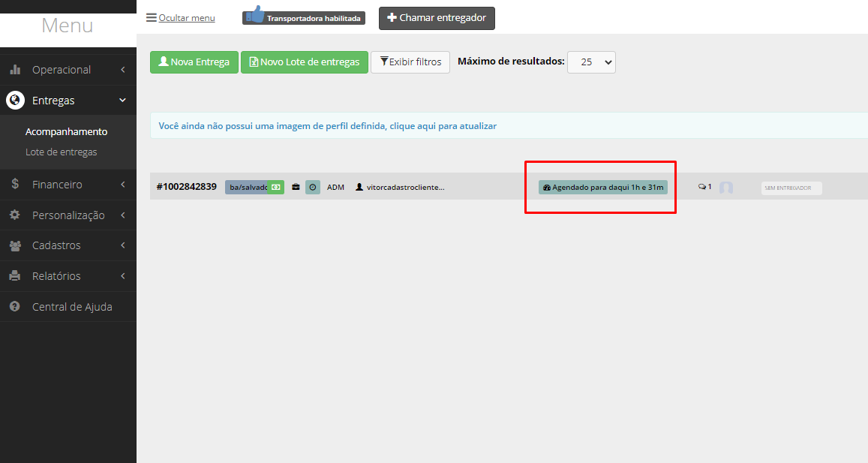Expand the Cadastros menu chevron
The width and height of the screenshot is (868, 463).
click(123, 245)
